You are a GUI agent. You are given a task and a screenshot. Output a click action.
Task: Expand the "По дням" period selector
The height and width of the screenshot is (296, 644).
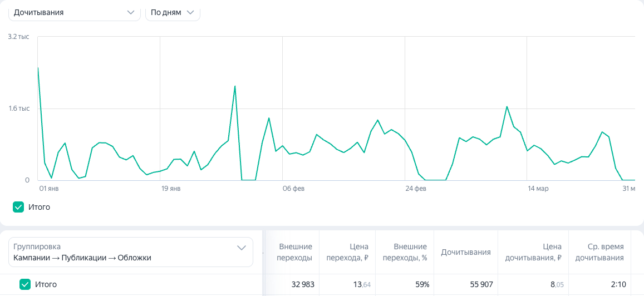(173, 12)
